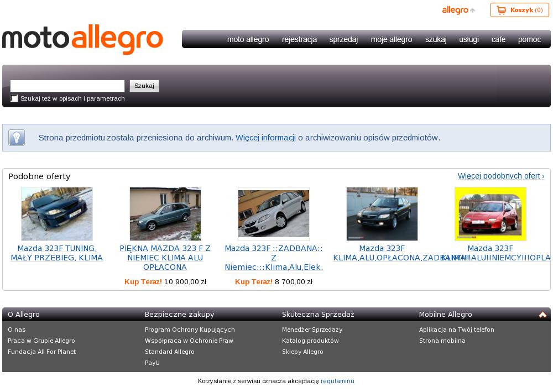The image size is (553, 392).
Task: Open the Koszyk (0) cart button
Action: pos(519,10)
